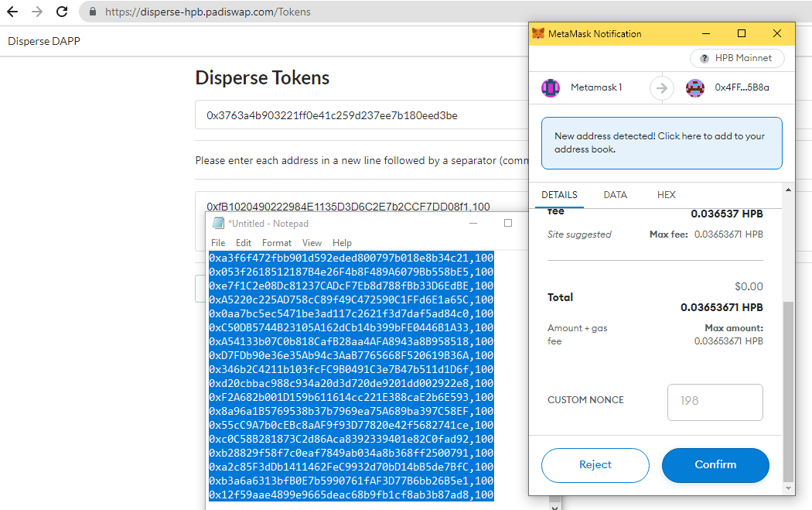Image resolution: width=812 pixels, height=510 pixels.
Task: Click the Metamask 1 account avatar
Action: (551, 87)
